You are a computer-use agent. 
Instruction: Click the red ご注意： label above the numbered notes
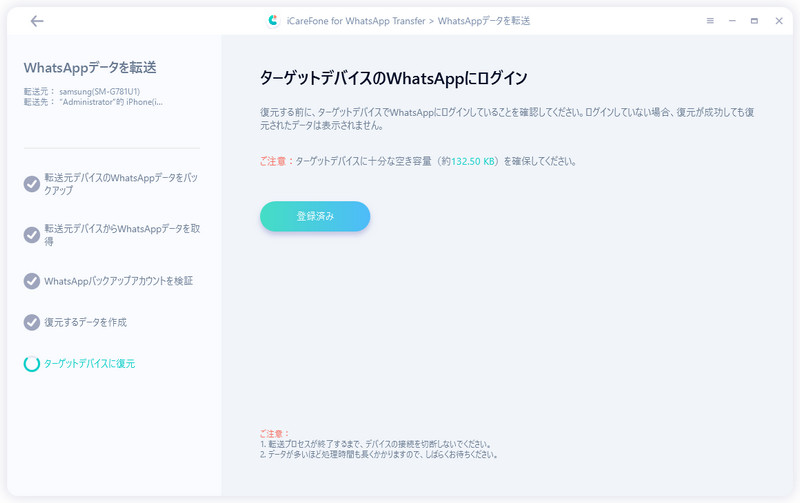click(x=274, y=434)
